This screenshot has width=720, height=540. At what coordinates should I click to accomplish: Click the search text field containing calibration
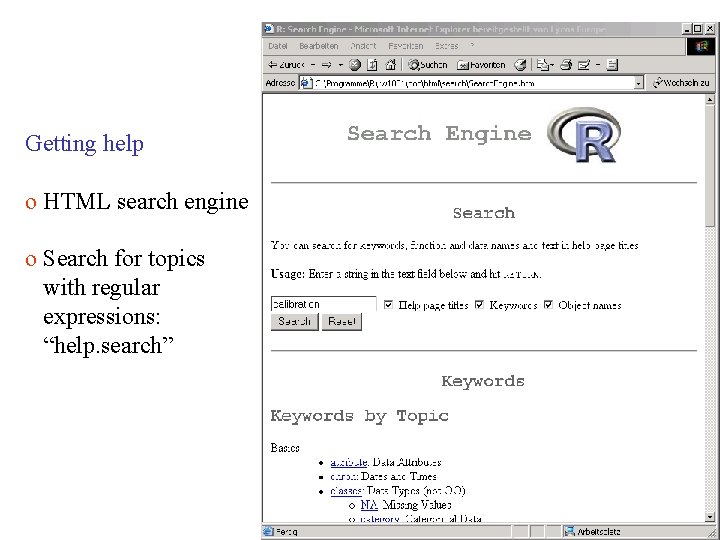point(323,304)
